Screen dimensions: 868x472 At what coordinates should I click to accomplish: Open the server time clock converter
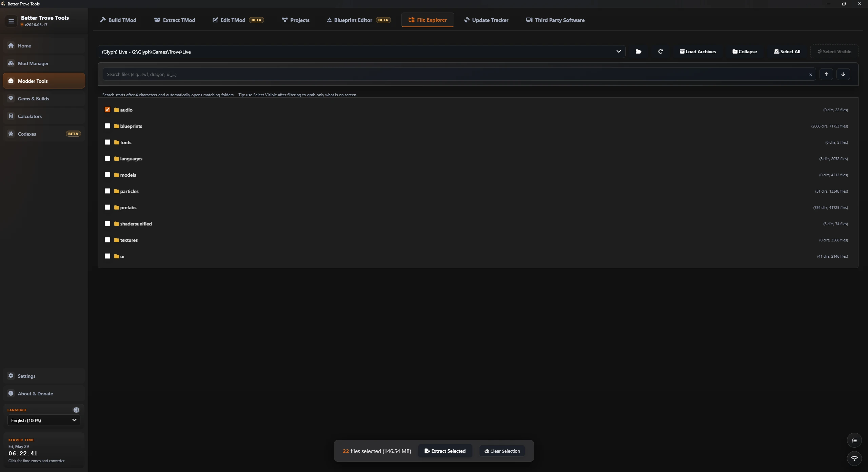point(44,450)
